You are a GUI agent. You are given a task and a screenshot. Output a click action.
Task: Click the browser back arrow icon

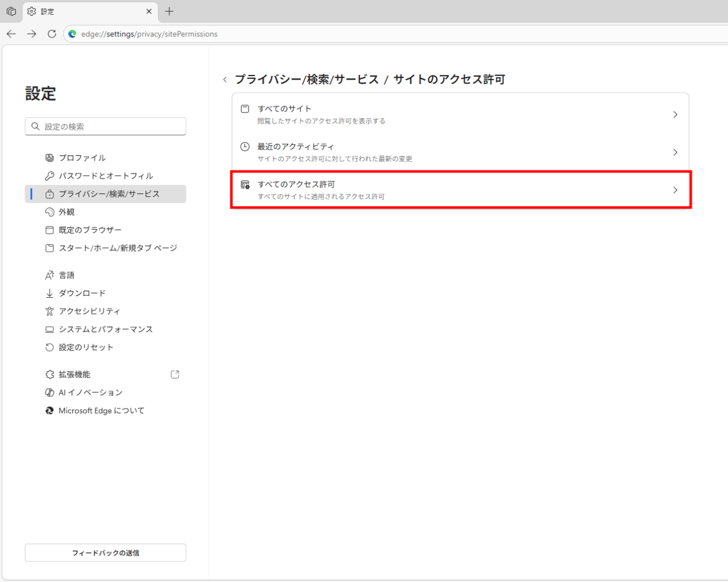tap(11, 34)
